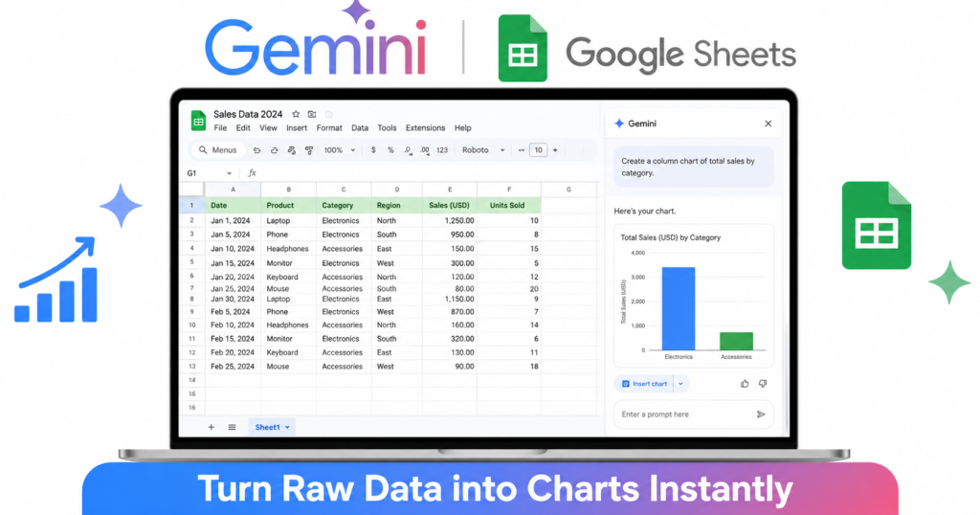The width and height of the screenshot is (980, 515).
Task: Apply percent format with the % icon
Action: click(x=390, y=150)
